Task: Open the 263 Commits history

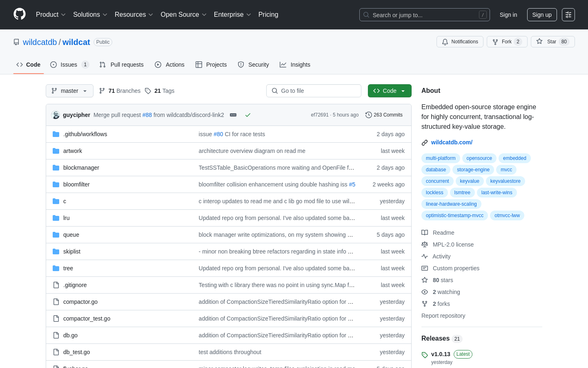Action: [384, 115]
